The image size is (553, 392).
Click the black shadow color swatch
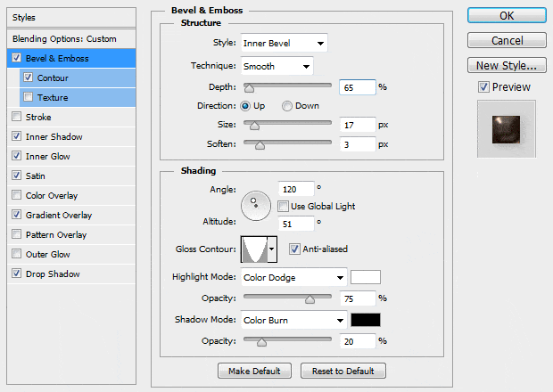[x=366, y=320]
